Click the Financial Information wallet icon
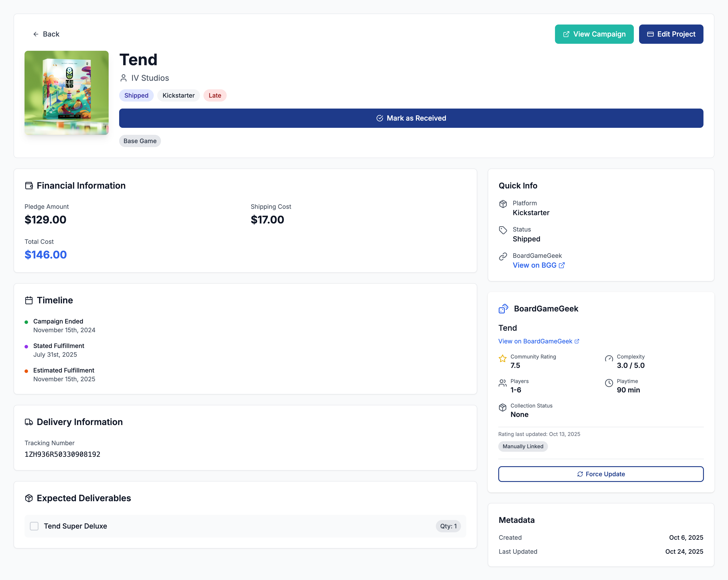The image size is (728, 580). point(29,185)
